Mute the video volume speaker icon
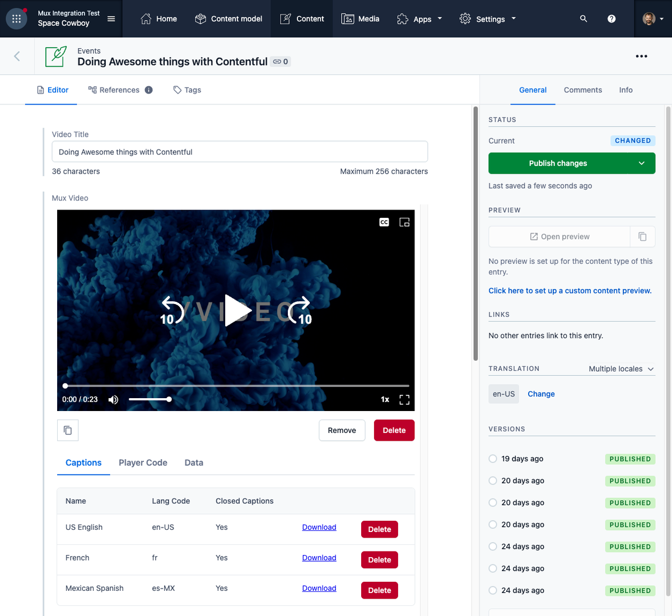This screenshot has width=672, height=616. pos(113,399)
